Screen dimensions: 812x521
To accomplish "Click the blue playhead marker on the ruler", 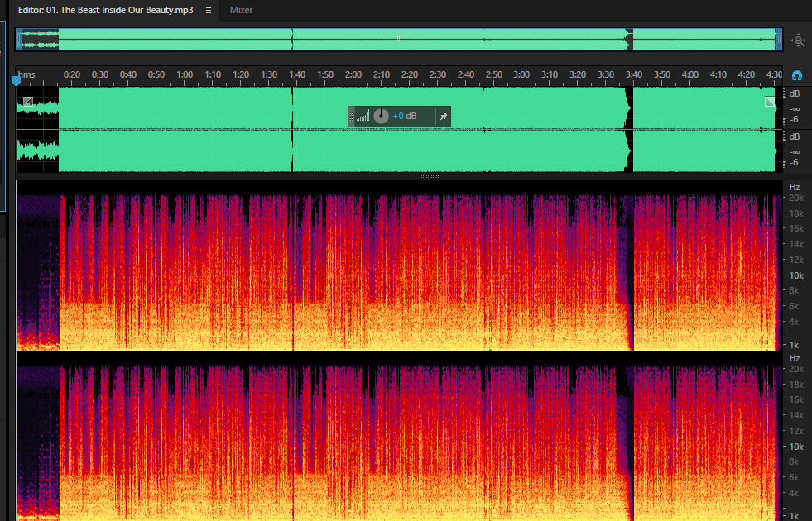I will point(16,80).
